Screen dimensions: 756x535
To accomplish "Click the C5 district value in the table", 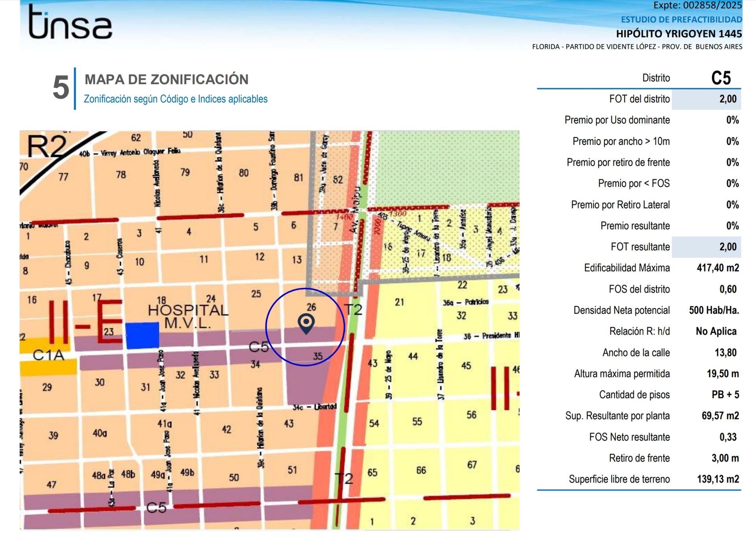I will pos(721,78).
